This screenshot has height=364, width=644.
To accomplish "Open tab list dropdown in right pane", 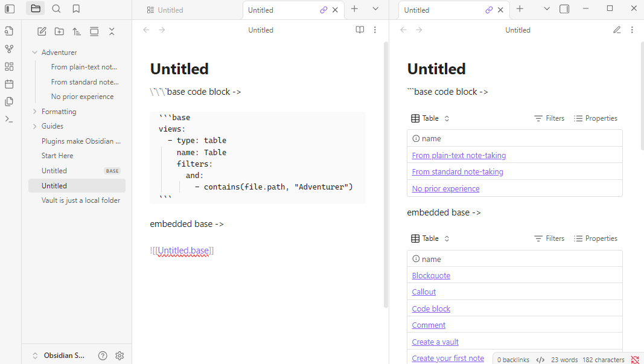I will 547,8.
